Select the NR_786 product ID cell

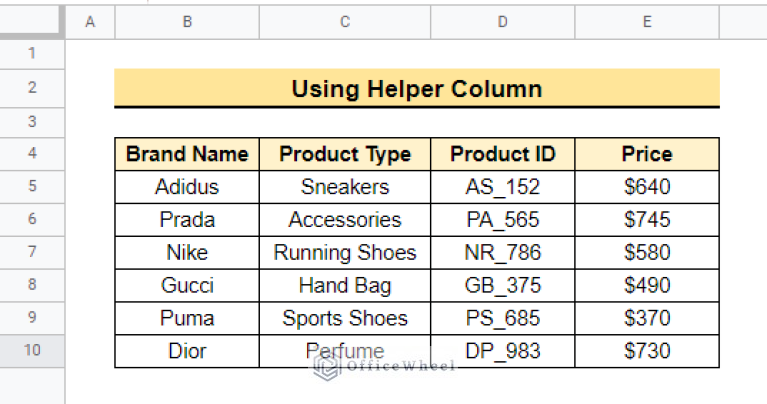pyautogui.click(x=502, y=252)
